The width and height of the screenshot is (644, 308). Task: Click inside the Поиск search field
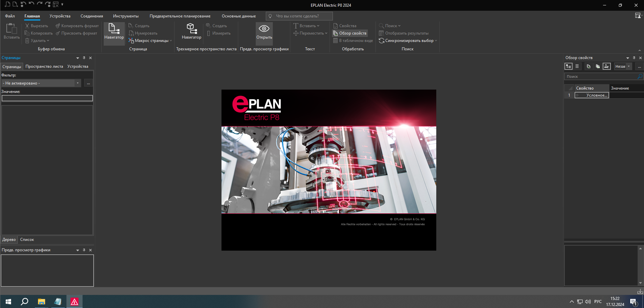pyautogui.click(x=601, y=76)
